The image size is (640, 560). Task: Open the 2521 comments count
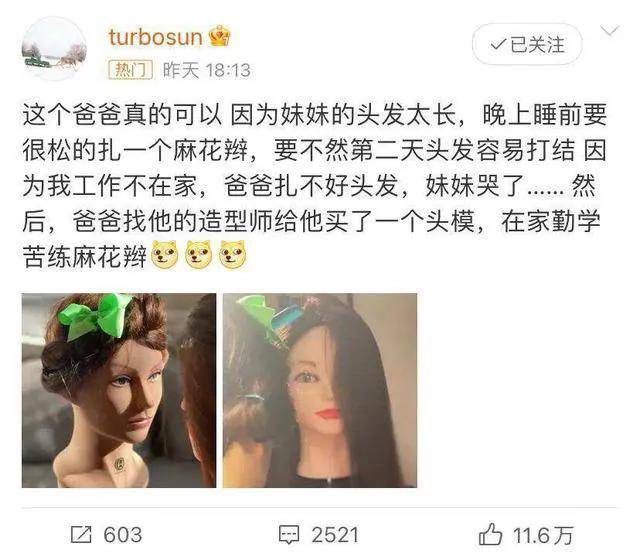coord(335,535)
